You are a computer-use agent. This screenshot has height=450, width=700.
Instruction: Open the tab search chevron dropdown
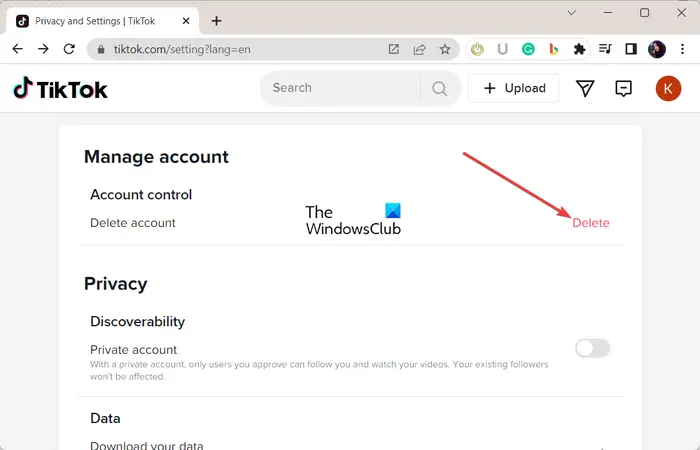click(x=571, y=13)
